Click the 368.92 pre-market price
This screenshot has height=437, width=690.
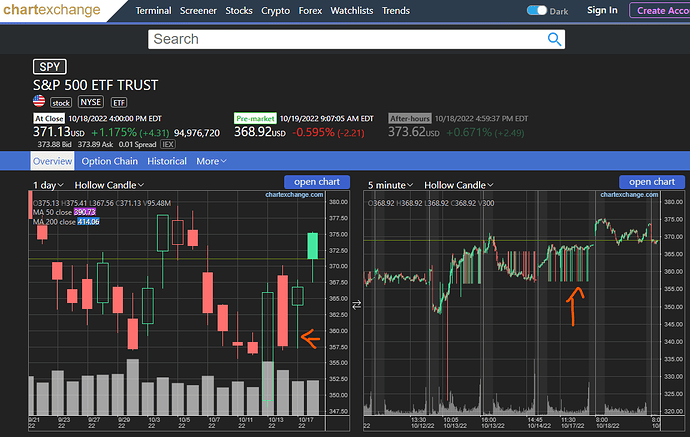pos(252,132)
